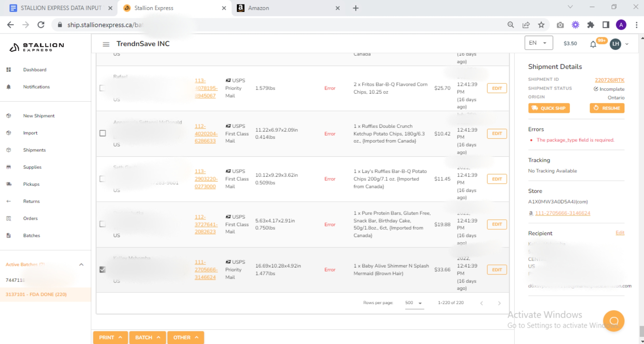
Task: Click the notifications bell icon
Action: coord(593,44)
